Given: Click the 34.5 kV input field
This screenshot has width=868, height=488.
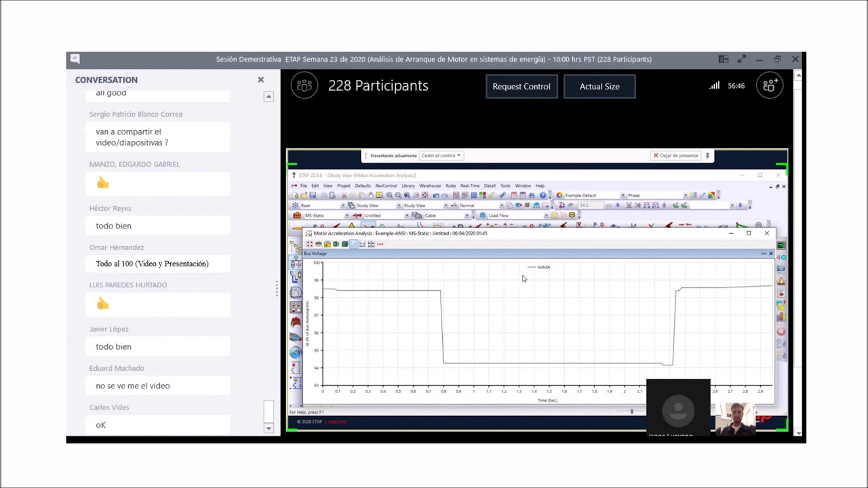Looking at the screenshot, I should pos(591,205).
